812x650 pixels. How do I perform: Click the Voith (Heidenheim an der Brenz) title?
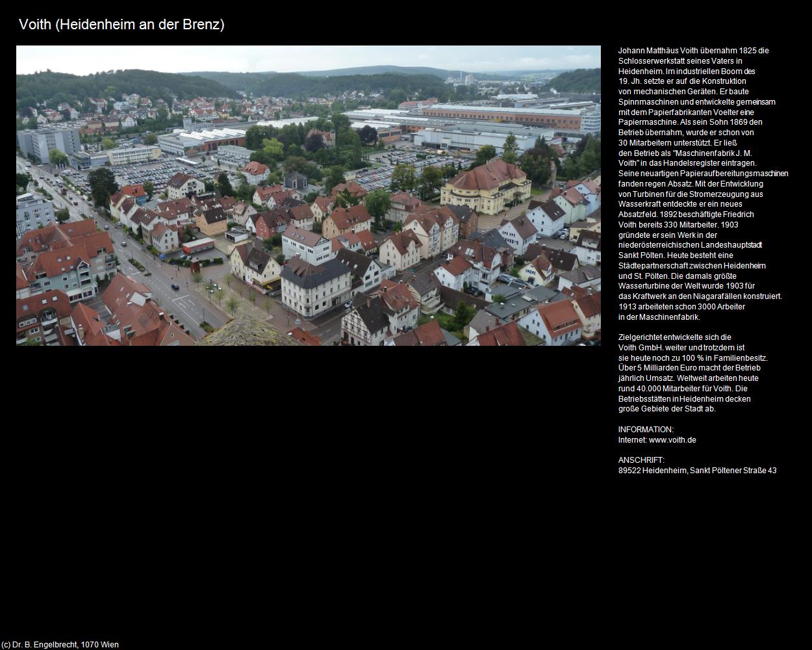coord(121,25)
